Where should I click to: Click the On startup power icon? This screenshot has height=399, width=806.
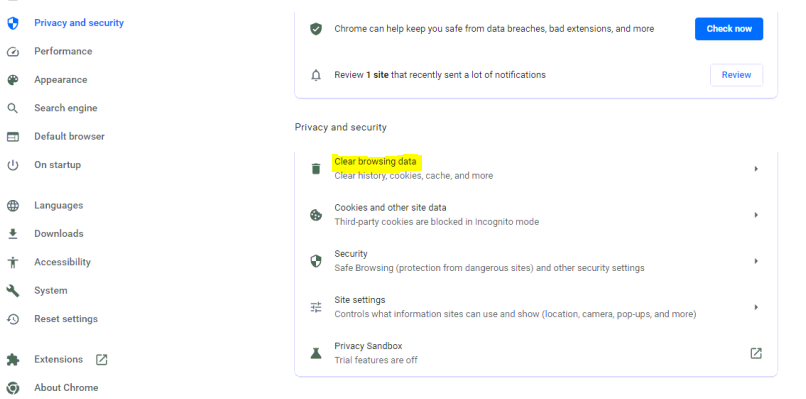coord(13,165)
